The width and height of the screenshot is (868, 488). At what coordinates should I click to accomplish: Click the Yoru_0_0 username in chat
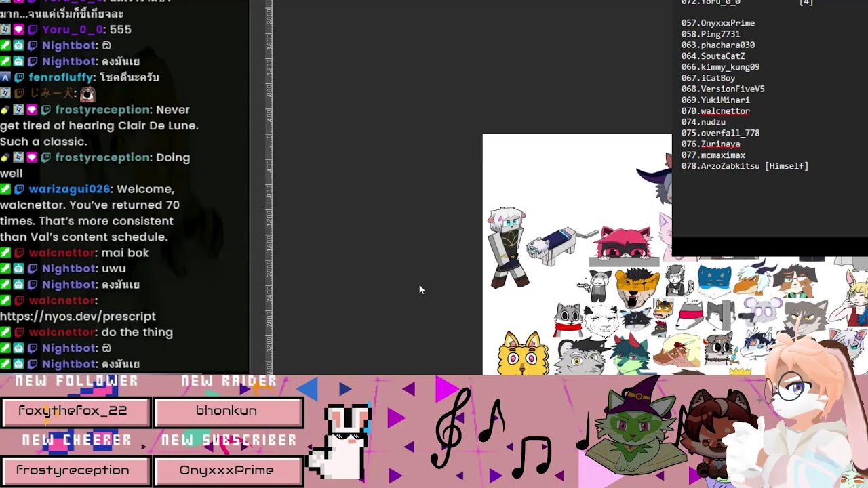[x=73, y=29]
